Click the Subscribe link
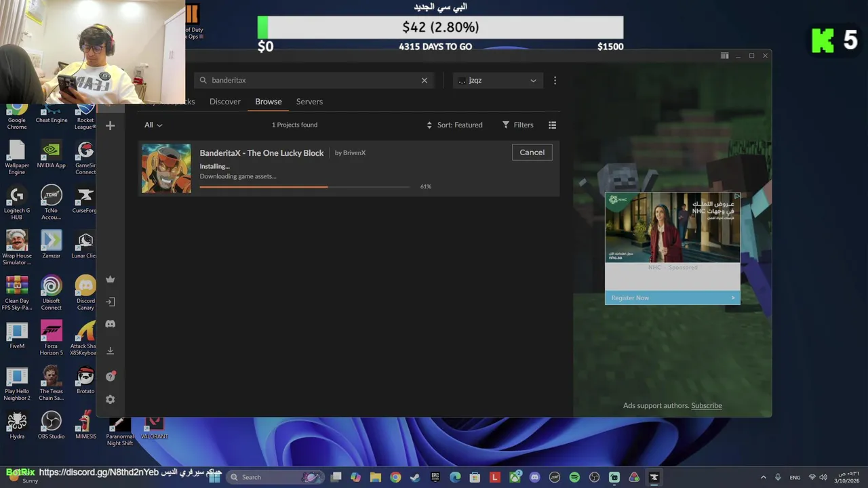The height and width of the screenshot is (488, 868). click(x=707, y=405)
